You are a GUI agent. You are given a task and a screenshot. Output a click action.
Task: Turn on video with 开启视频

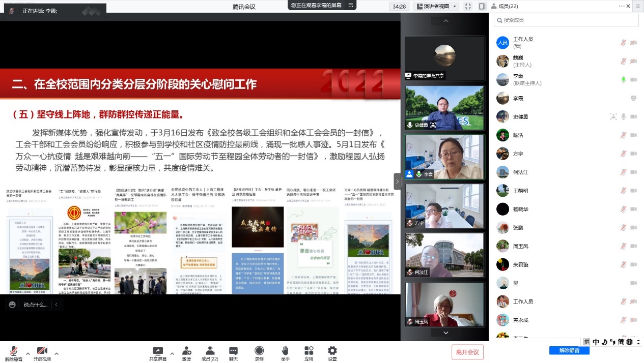[x=42, y=351]
